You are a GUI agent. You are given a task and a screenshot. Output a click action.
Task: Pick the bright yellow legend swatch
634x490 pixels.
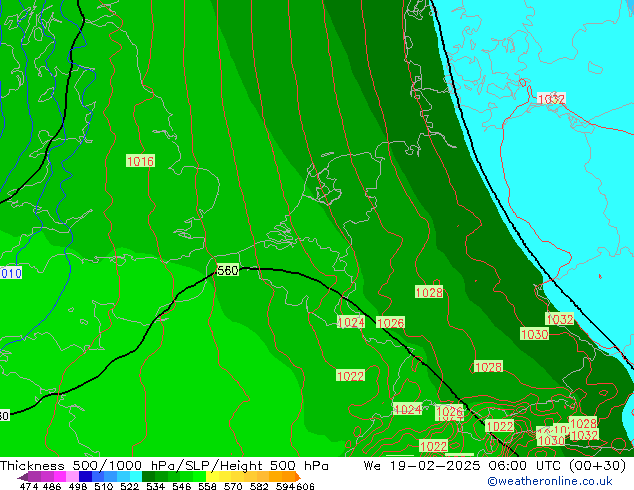pyautogui.click(x=212, y=476)
